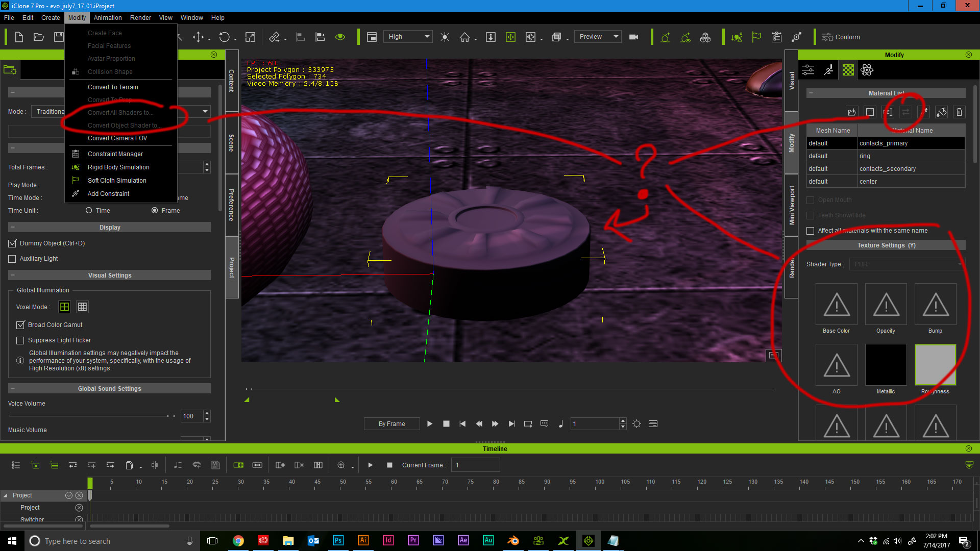Screen dimensions: 980x551
Task: Select the Time radio button
Action: click(x=89, y=211)
